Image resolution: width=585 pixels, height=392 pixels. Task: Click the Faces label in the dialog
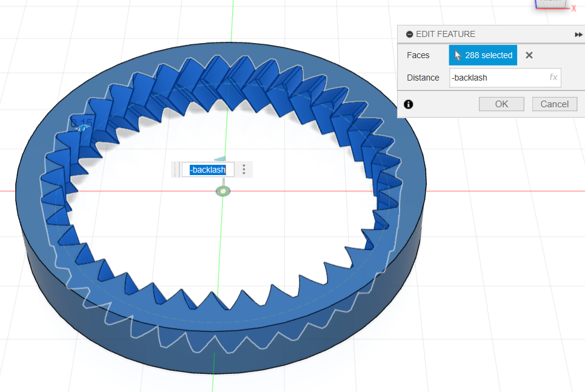coord(418,55)
